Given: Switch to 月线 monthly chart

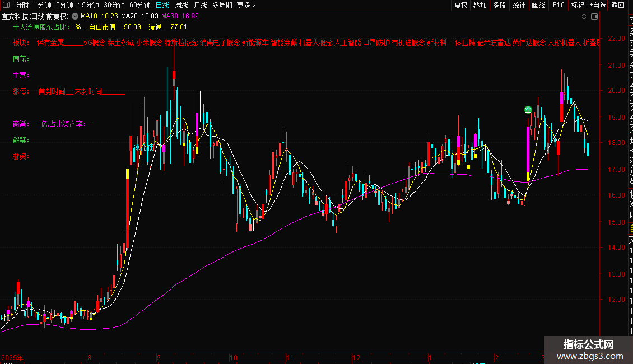Looking at the screenshot, I should click(200, 5).
